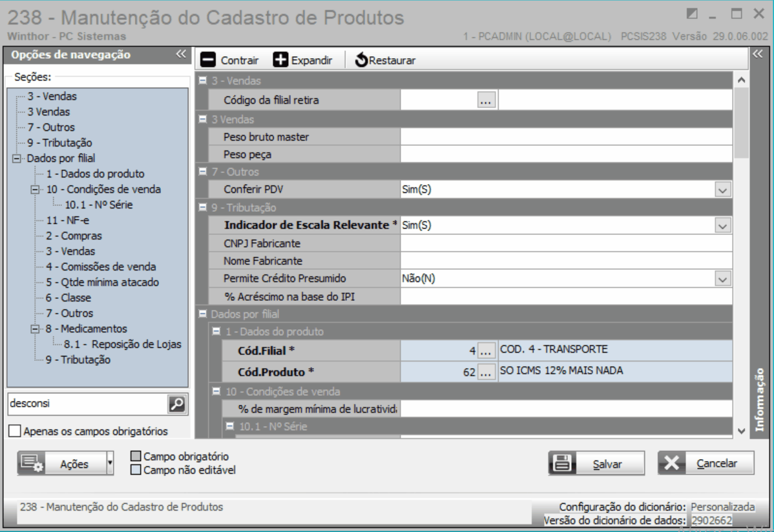Open lookup button for Cód.Filial
This screenshot has width=774, height=532.
[x=486, y=351]
